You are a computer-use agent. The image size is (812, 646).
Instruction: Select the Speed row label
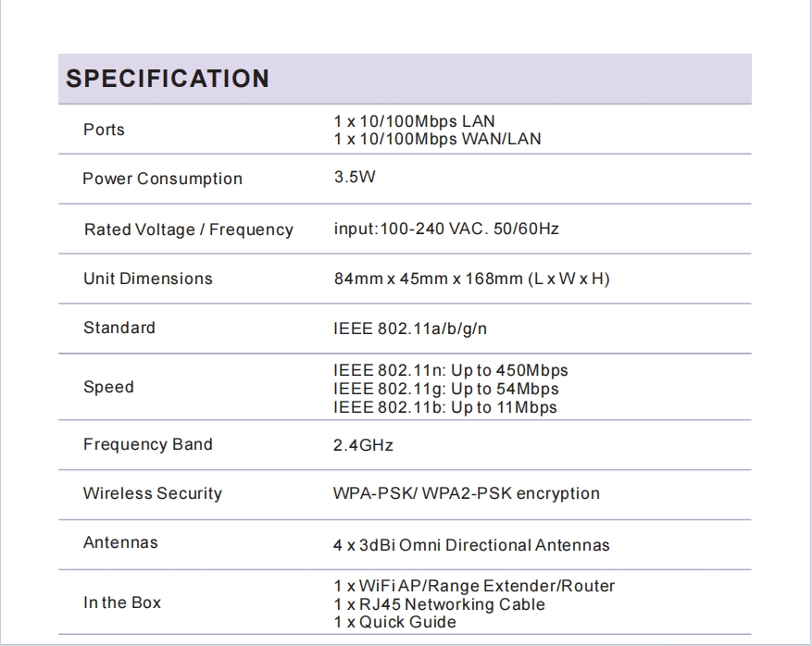(108, 387)
